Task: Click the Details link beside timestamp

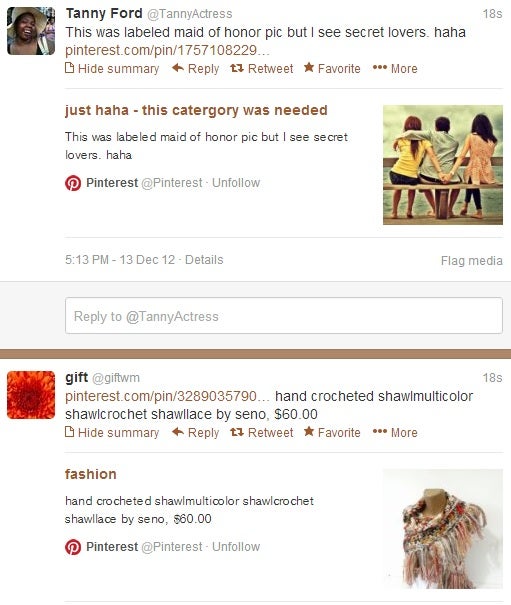Action: pyautogui.click(x=204, y=260)
